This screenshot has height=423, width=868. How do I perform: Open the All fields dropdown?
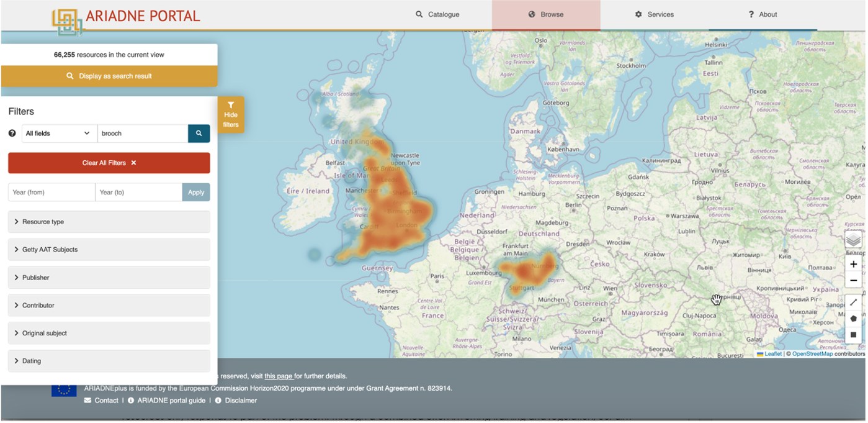60,134
